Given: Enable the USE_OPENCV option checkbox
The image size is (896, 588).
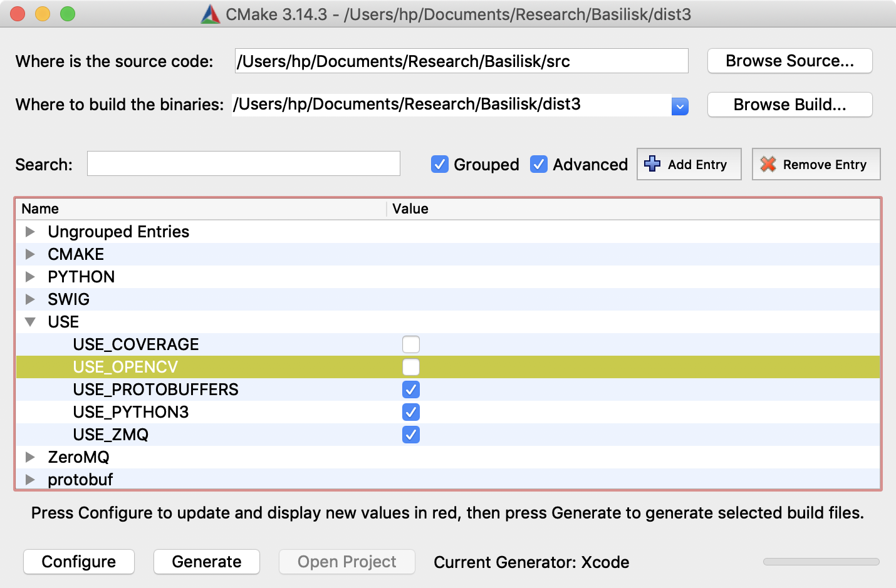Looking at the screenshot, I should click(411, 367).
